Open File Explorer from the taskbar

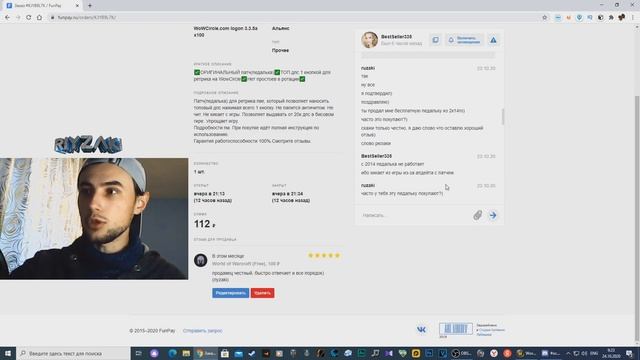coord(186,353)
